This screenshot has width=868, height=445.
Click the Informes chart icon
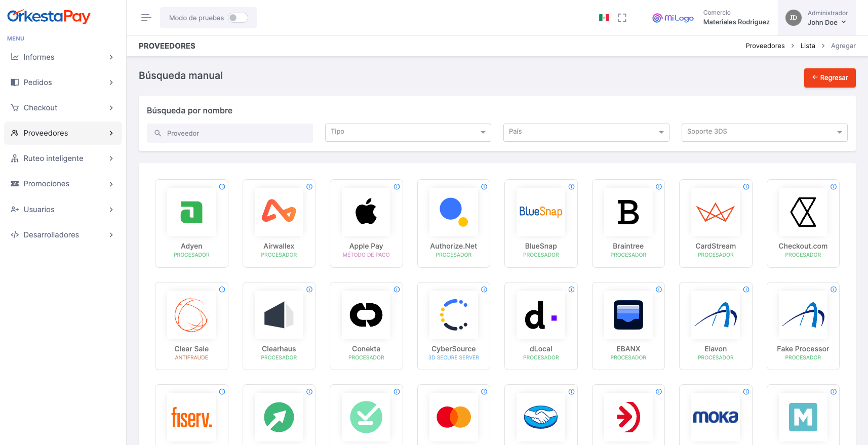pyautogui.click(x=15, y=57)
